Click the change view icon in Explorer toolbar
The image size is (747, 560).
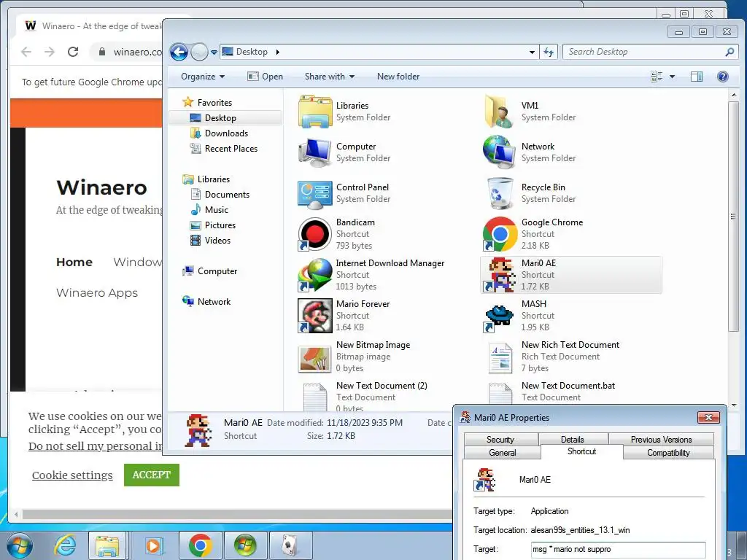tap(657, 77)
